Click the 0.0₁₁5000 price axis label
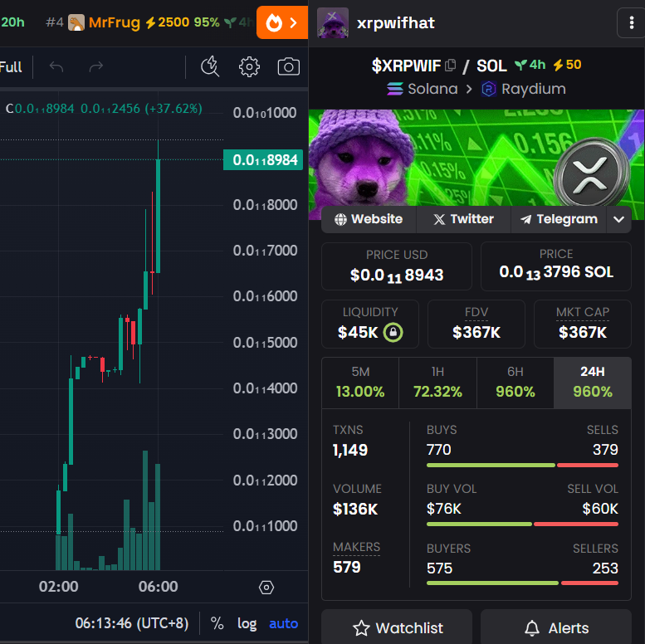Image resolution: width=645 pixels, height=644 pixels. pos(266,343)
